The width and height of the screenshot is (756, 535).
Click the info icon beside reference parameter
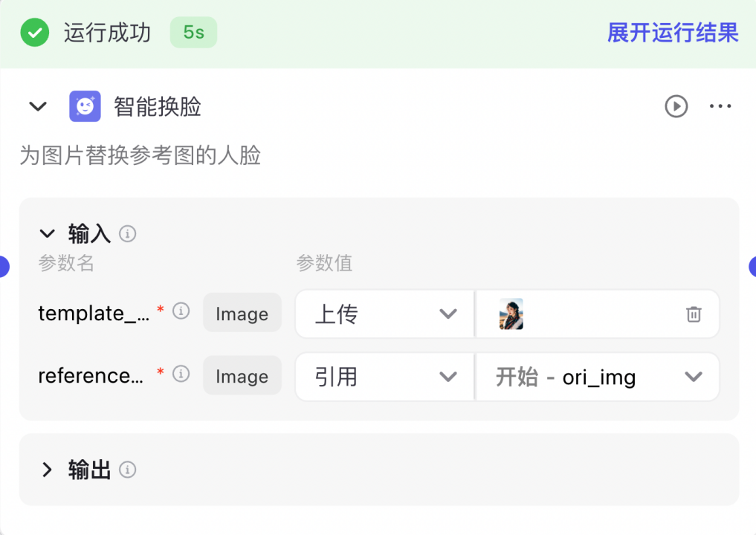tap(181, 374)
